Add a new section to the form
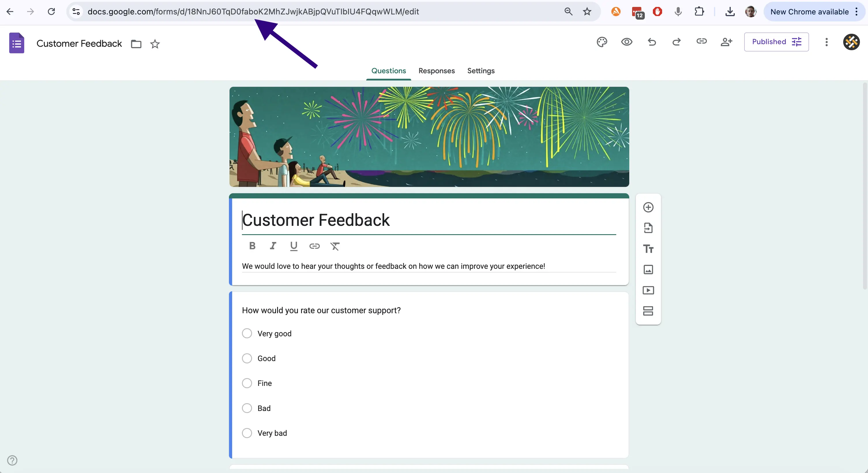The width and height of the screenshot is (868, 473). [x=648, y=311]
